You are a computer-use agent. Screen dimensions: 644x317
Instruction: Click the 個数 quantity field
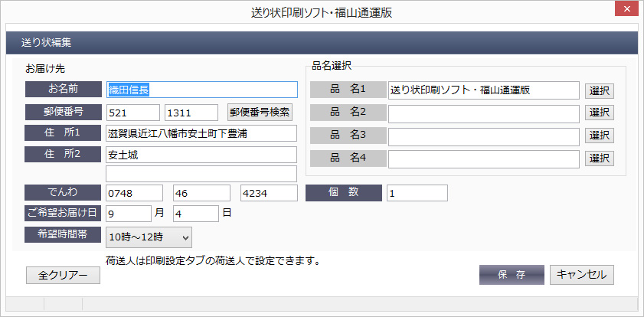coord(417,193)
